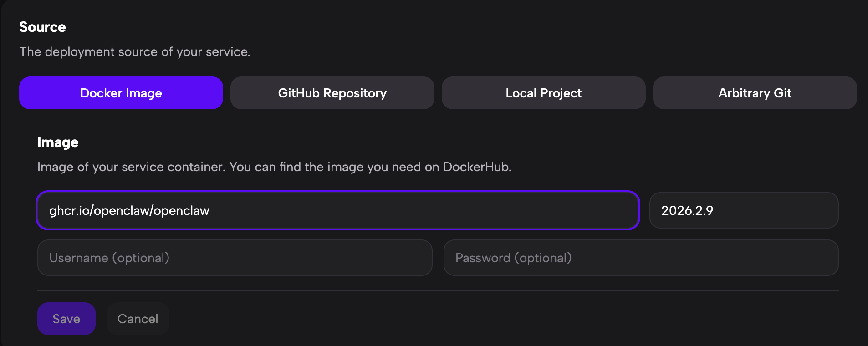Click the Password placeholder text

coord(513,258)
